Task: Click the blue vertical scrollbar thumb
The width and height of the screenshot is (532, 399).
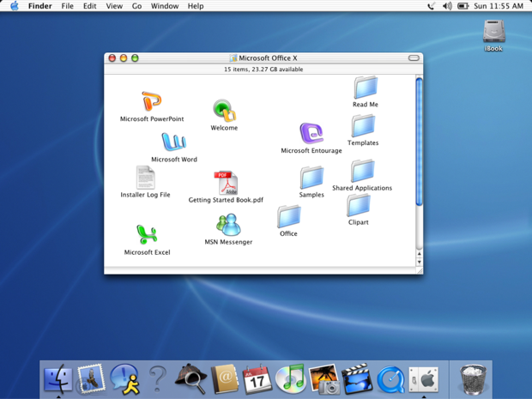Action: click(x=419, y=142)
